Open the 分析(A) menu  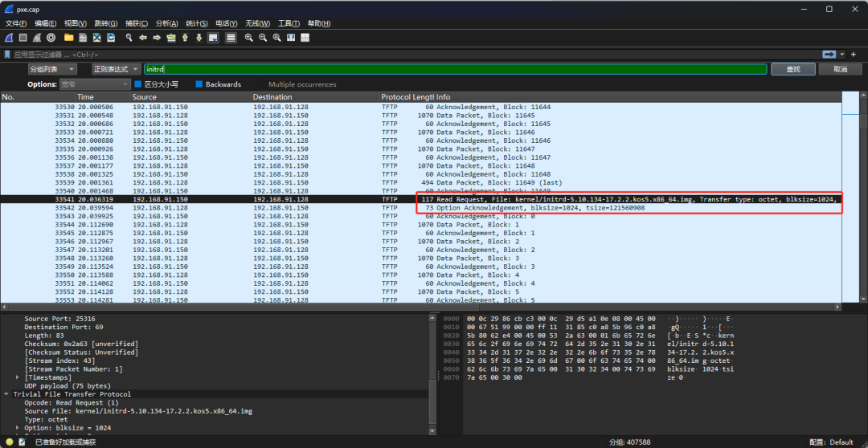coord(167,23)
